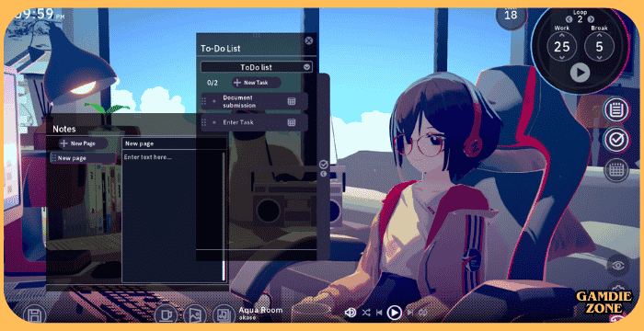Mark the empty Enter Task row as complete
The height and width of the screenshot is (331, 644).
(214, 122)
